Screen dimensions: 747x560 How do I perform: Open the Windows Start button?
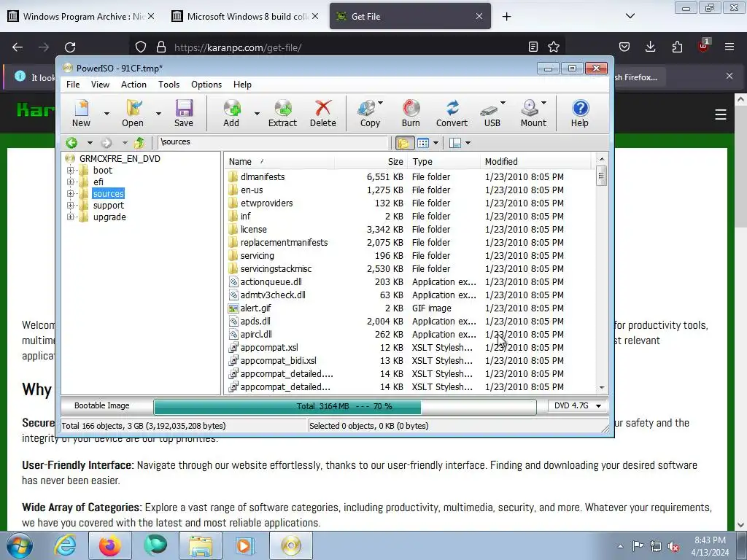coord(20,545)
